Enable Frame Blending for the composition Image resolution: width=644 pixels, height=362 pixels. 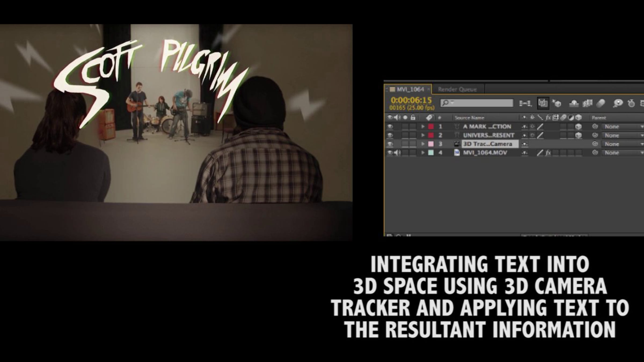(587, 103)
